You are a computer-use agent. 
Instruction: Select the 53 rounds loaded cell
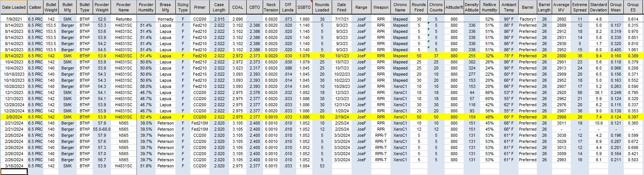pos(322,166)
